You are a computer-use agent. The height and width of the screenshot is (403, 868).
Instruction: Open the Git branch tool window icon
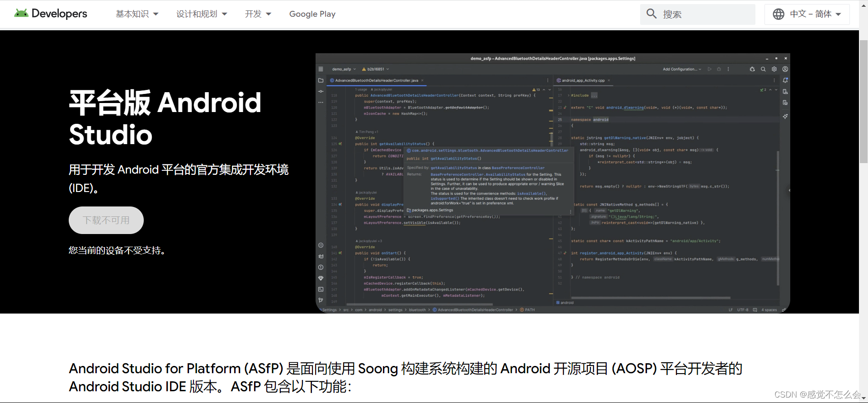click(321, 300)
